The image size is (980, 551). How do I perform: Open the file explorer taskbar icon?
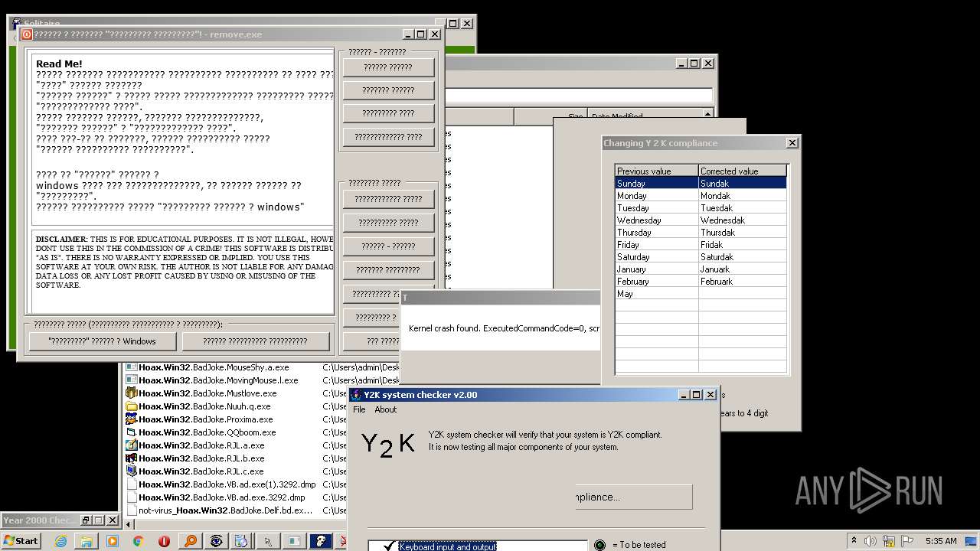coord(87,541)
